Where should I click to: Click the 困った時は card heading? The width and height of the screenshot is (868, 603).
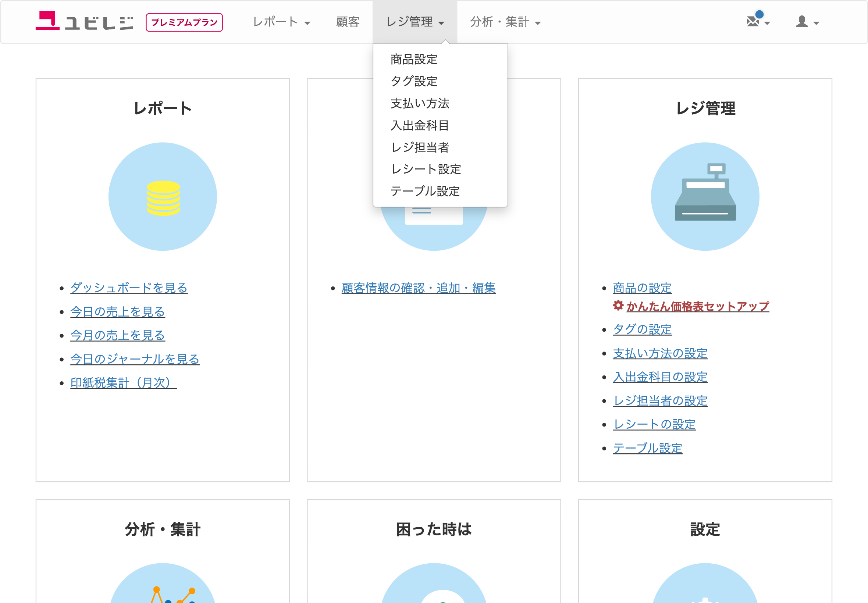click(x=434, y=529)
